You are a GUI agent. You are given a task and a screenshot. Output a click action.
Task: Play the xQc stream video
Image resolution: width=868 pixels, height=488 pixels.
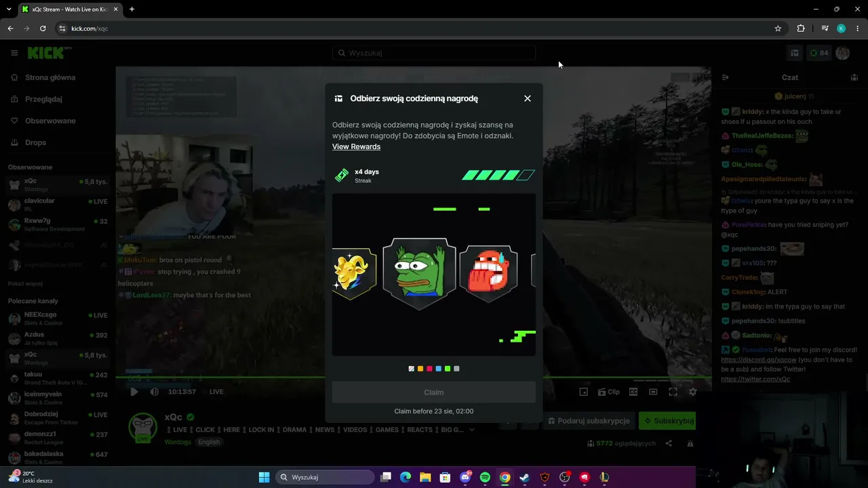[x=134, y=392]
